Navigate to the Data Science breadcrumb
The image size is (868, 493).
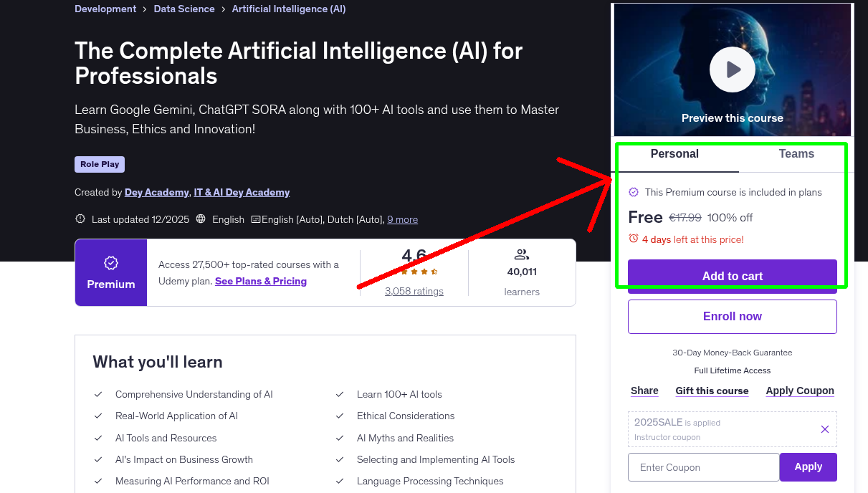tap(184, 9)
